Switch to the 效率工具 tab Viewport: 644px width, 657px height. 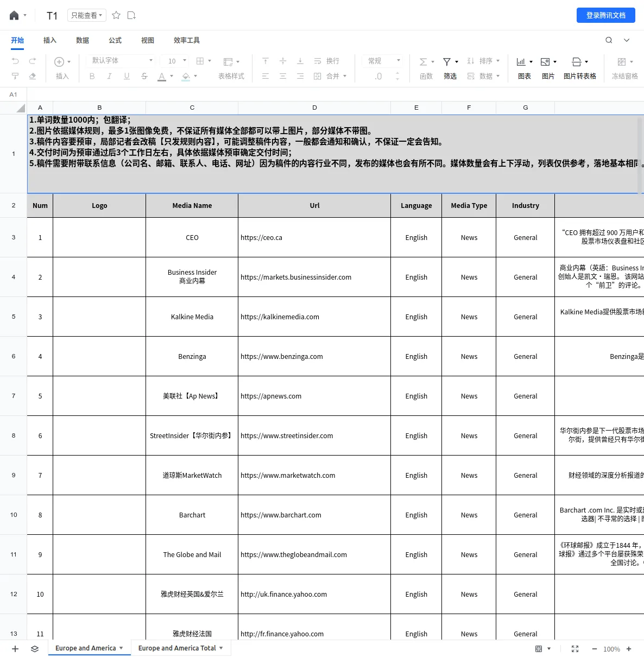point(187,40)
